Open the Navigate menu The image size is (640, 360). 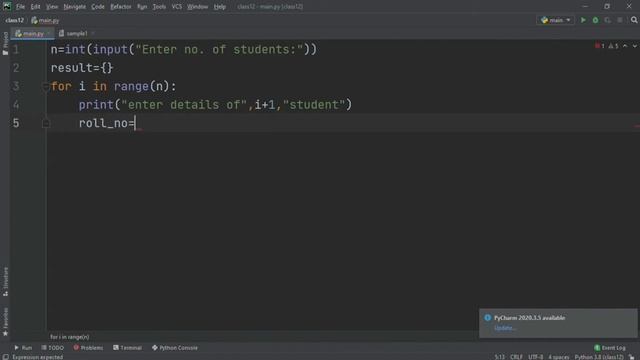tap(75, 7)
